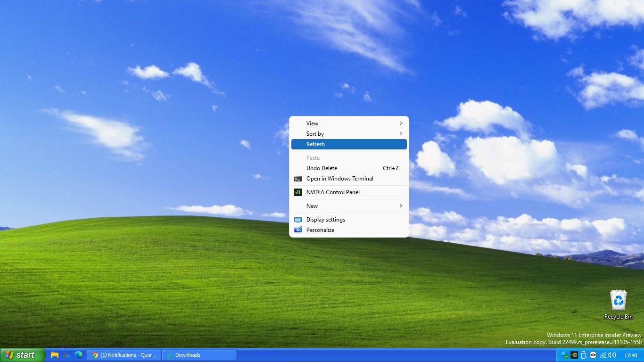Viewport: 644px width, 362px height.
Task: Expand the New submenu
Action: click(x=349, y=206)
